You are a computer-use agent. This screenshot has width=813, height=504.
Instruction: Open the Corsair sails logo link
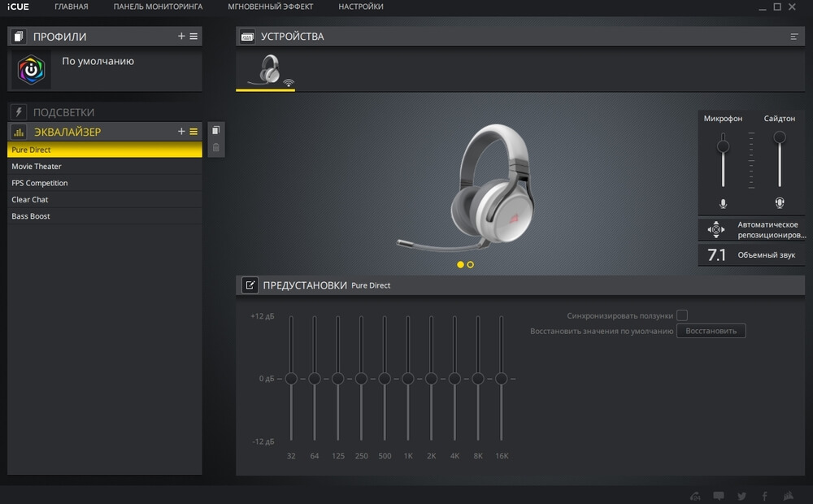click(788, 496)
